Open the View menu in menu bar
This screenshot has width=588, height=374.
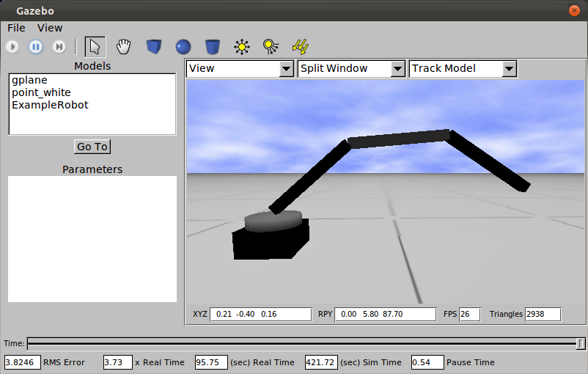click(50, 28)
